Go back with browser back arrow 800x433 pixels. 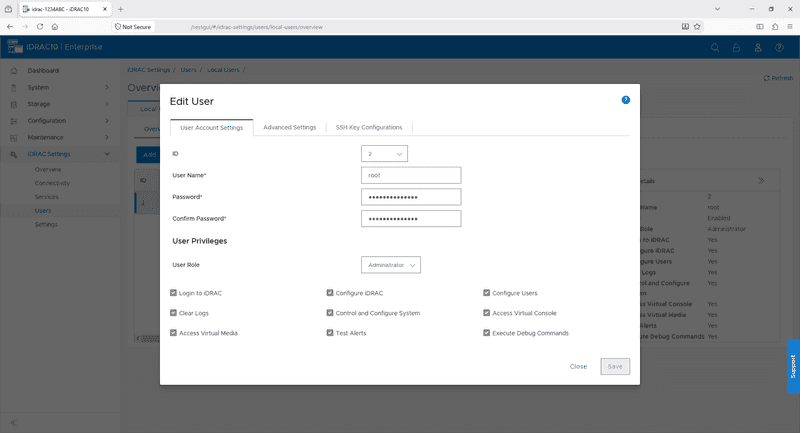click(x=10, y=27)
